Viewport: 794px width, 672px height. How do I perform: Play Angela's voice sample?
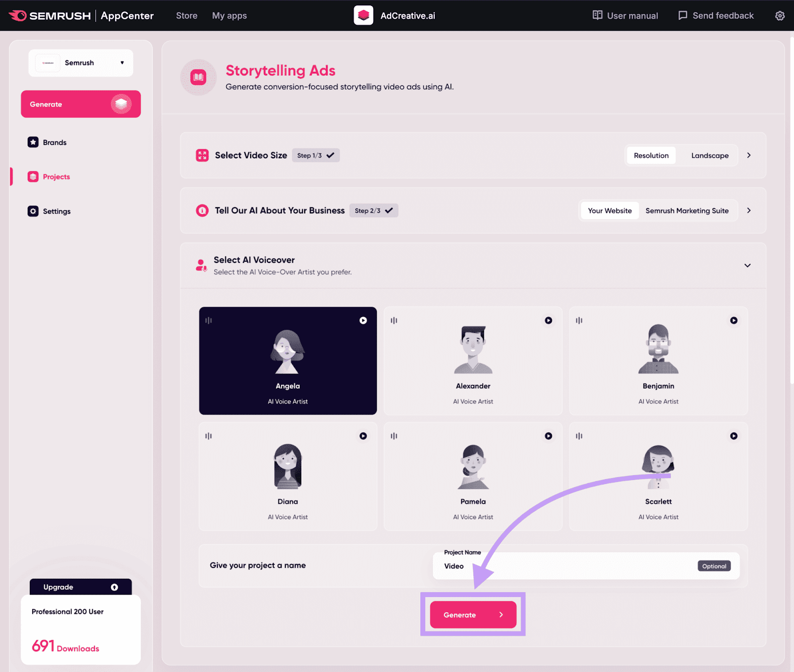[363, 320]
